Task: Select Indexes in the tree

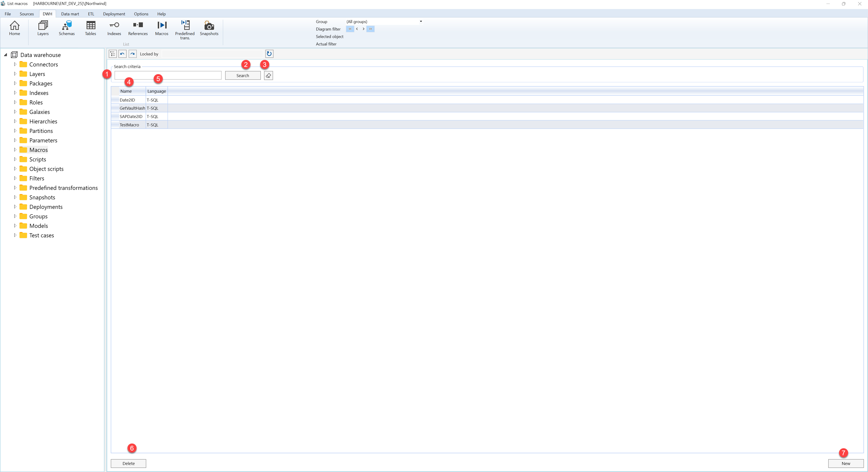Action: click(39, 93)
